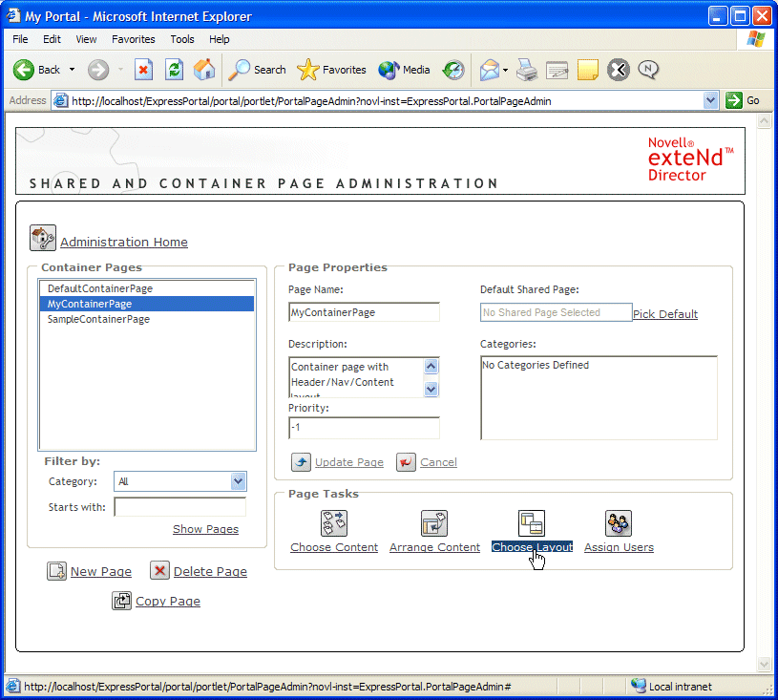Open the Back button history dropdown arrow

pos(72,70)
